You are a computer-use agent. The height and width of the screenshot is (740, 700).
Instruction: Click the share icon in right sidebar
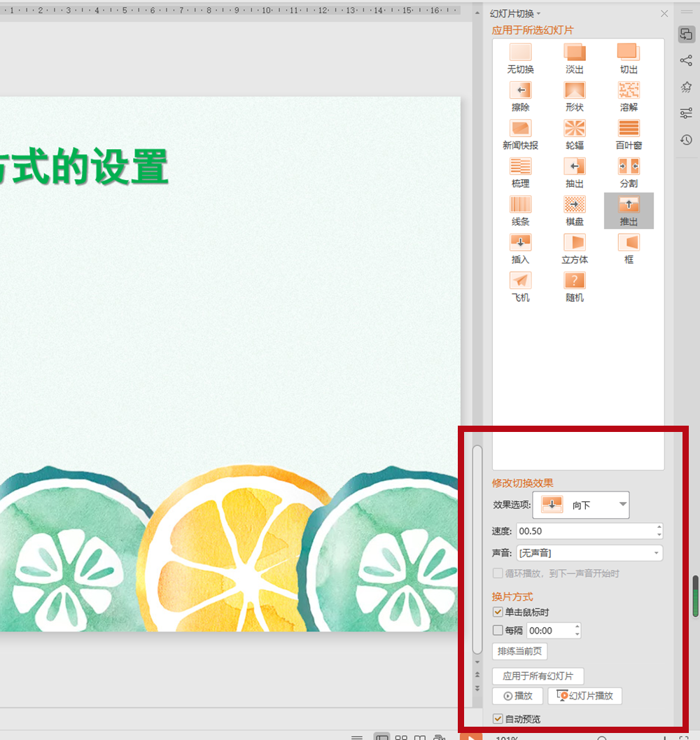686,60
